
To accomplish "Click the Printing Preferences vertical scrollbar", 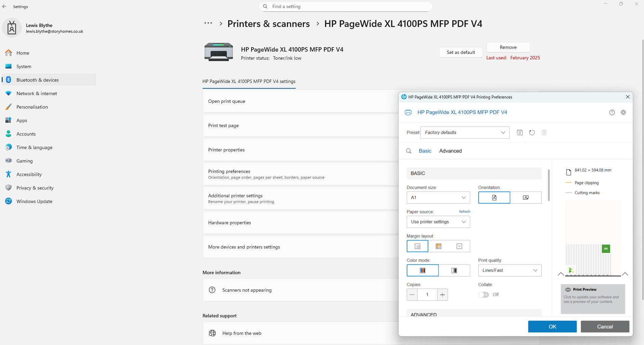I will point(549,185).
